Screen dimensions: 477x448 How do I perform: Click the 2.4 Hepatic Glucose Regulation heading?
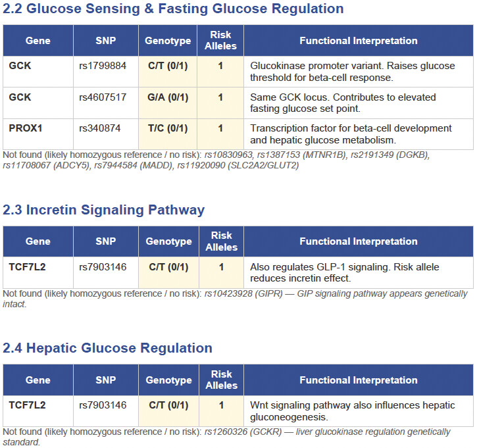point(107,349)
